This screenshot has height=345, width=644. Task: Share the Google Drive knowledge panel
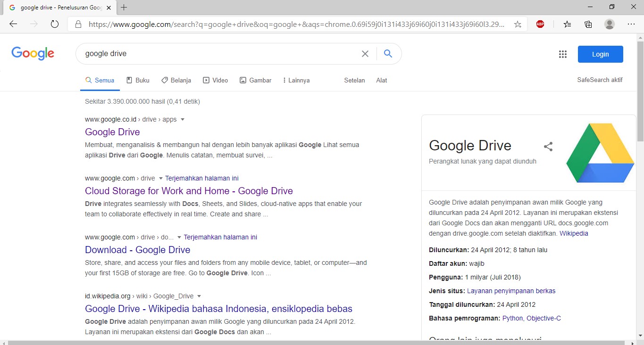coord(548,146)
